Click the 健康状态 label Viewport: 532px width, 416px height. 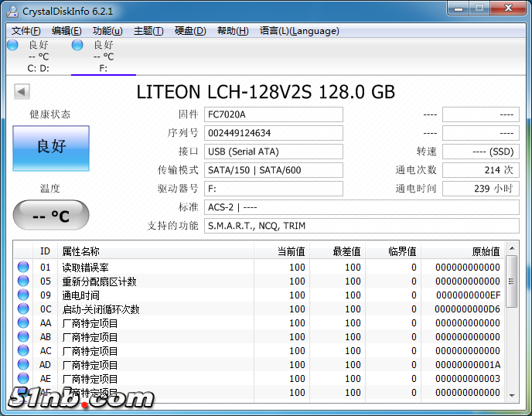pyautogui.click(x=49, y=114)
